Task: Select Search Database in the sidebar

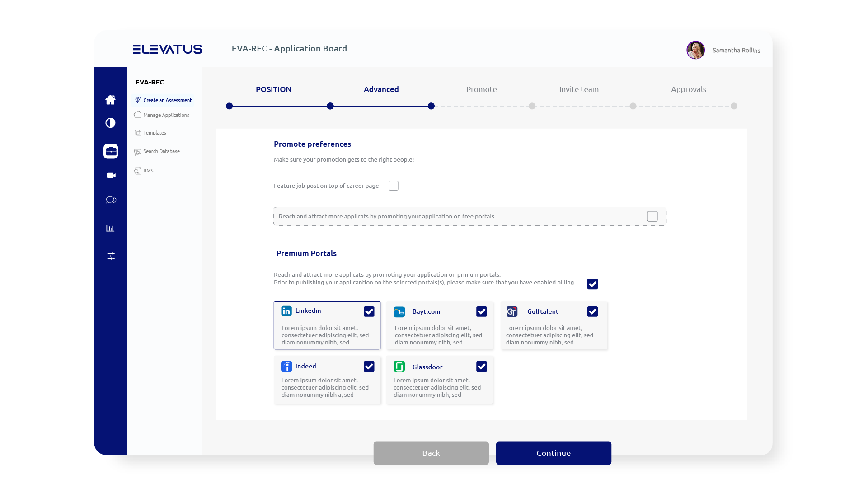Action: coord(161,152)
